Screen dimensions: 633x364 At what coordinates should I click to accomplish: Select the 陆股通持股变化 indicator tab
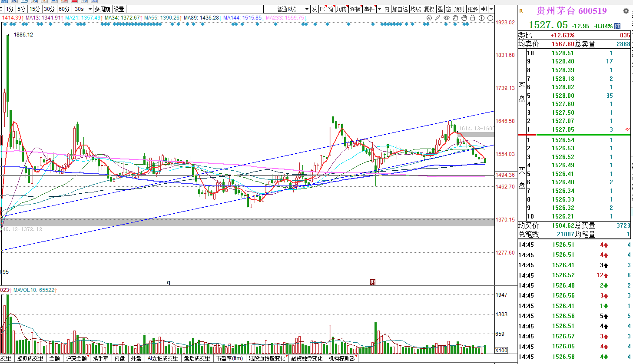click(x=267, y=358)
